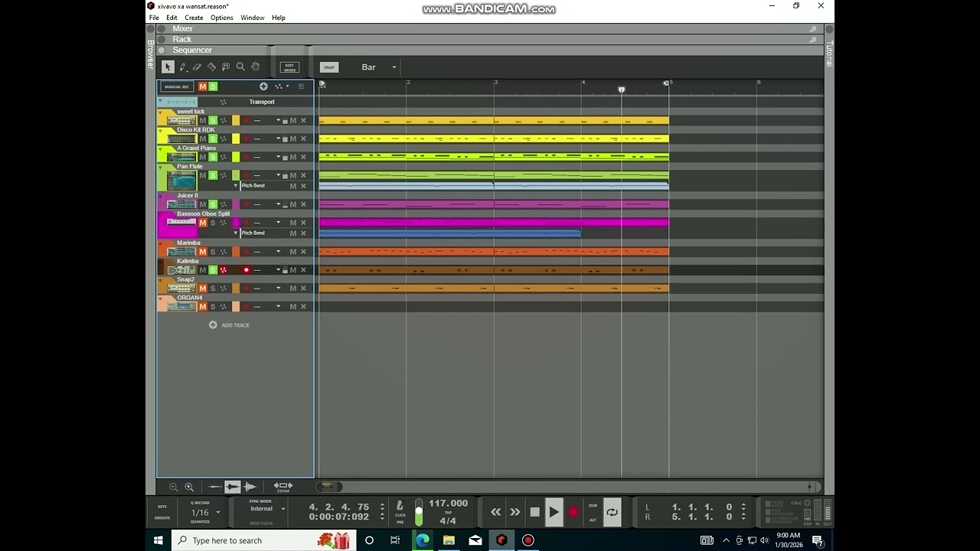Screen dimensions: 980x551
Task: Click Pan Flute device thumbnail icon
Action: coord(182,181)
